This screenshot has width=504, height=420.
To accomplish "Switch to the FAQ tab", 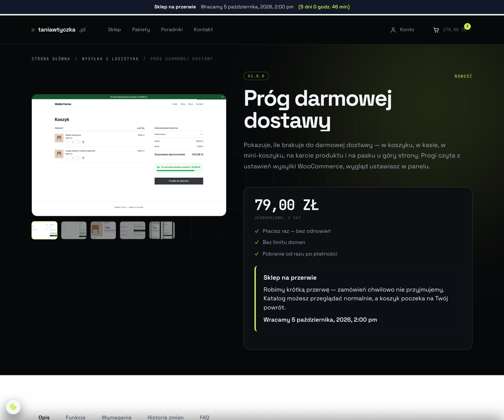I will pos(205,417).
